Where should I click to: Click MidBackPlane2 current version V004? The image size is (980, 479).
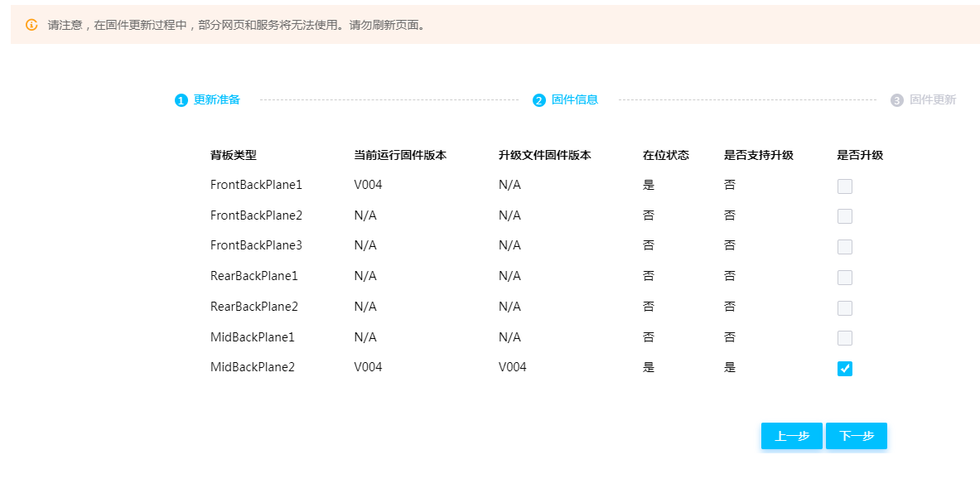(x=368, y=367)
